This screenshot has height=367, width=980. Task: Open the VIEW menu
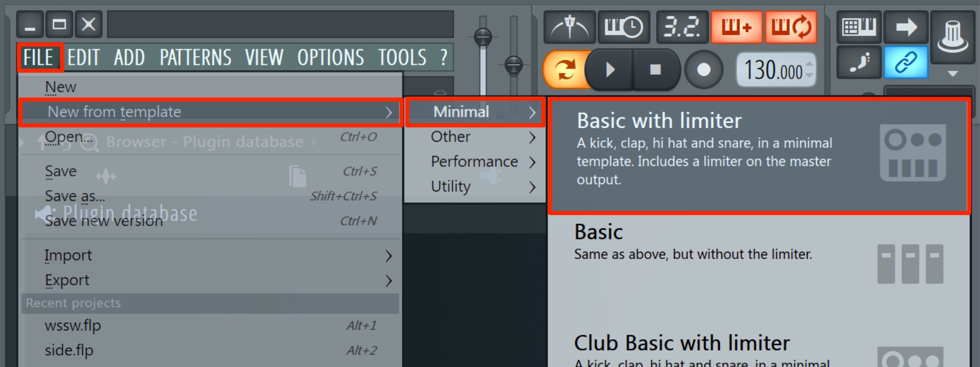(x=264, y=58)
